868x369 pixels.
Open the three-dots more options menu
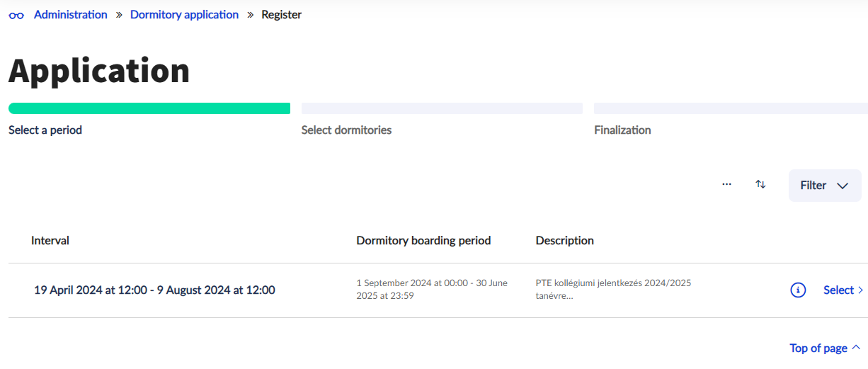pyautogui.click(x=726, y=184)
